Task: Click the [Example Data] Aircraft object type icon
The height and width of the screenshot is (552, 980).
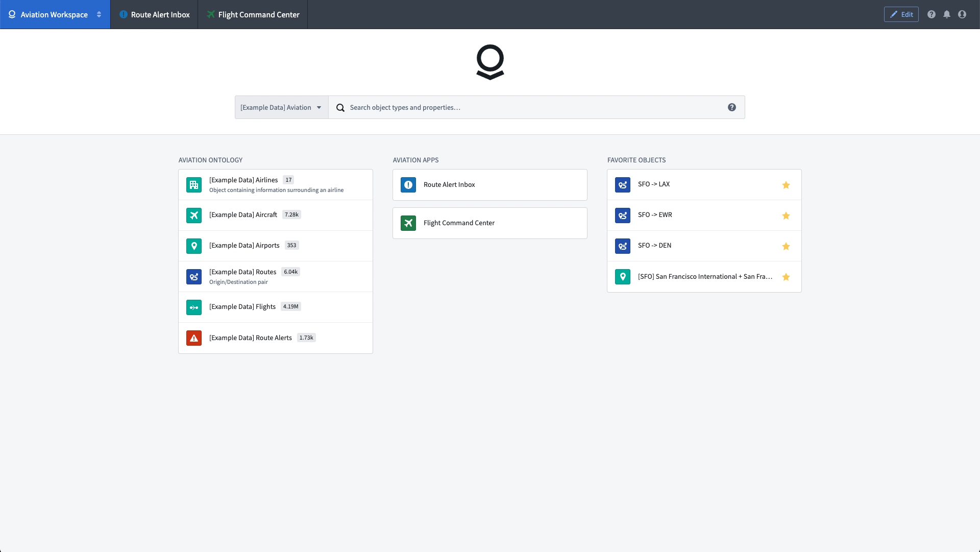Action: pyautogui.click(x=194, y=215)
